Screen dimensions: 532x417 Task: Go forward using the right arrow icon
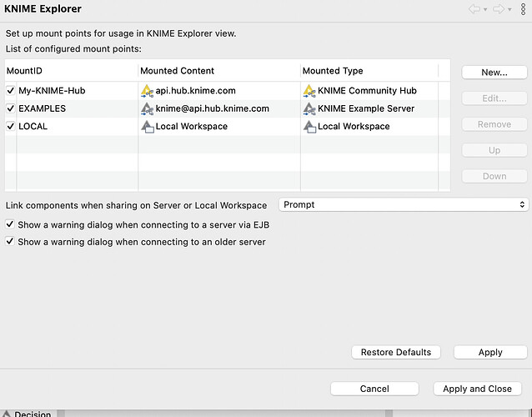(x=499, y=9)
